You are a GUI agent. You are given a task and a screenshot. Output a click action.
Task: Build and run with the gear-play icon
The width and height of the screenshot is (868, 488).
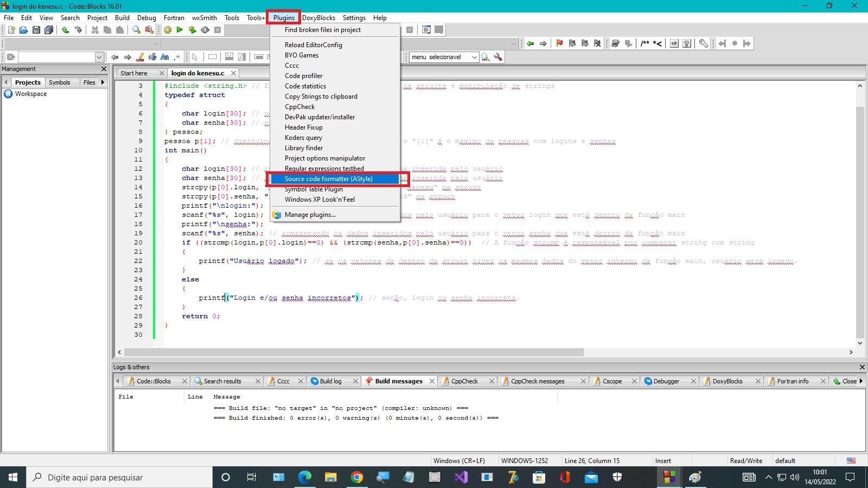pyautogui.click(x=192, y=30)
